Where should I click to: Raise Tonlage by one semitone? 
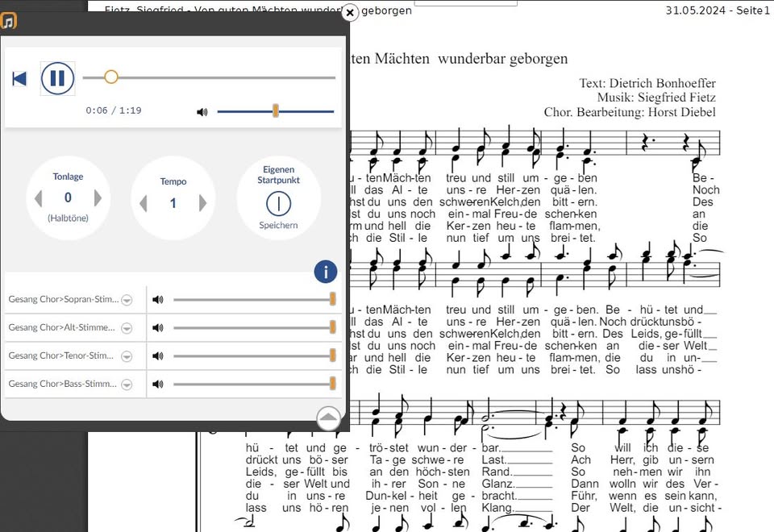(98, 198)
